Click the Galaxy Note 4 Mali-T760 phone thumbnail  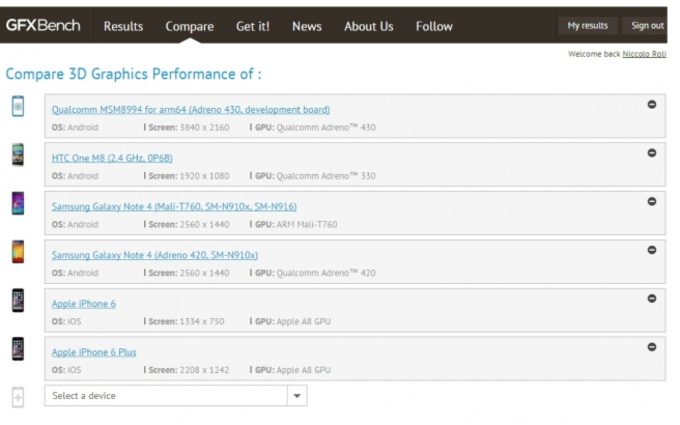pos(18,203)
